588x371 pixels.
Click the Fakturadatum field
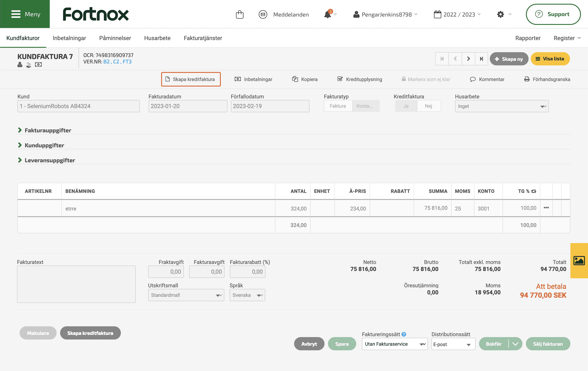[x=188, y=106]
